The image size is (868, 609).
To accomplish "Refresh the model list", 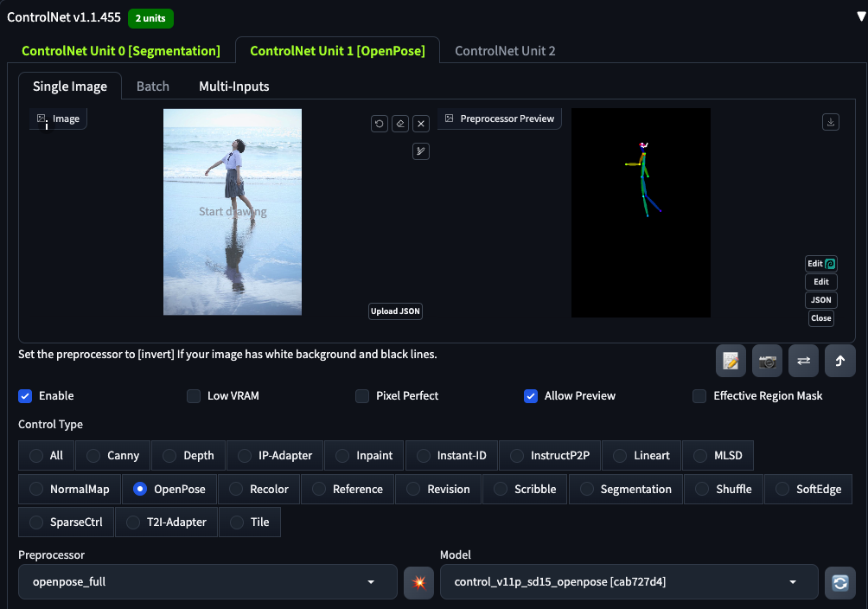I will pos(839,582).
